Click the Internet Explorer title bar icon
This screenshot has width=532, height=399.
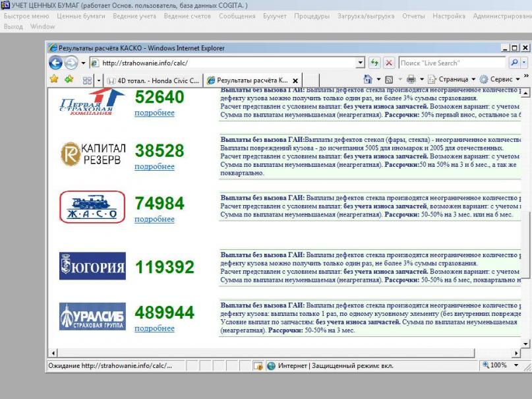tap(53, 48)
